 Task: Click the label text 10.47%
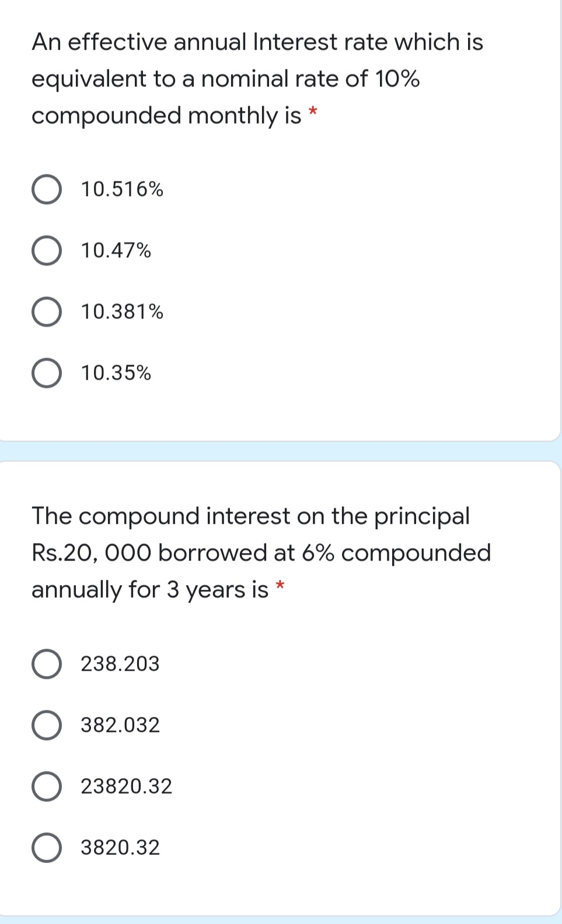(x=116, y=250)
